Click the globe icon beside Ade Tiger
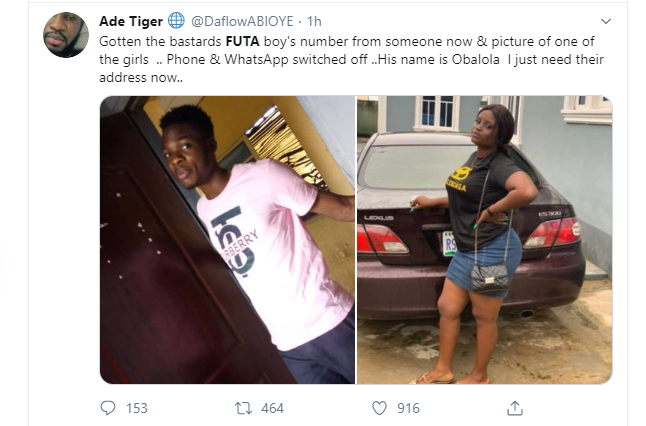 pyautogui.click(x=175, y=21)
